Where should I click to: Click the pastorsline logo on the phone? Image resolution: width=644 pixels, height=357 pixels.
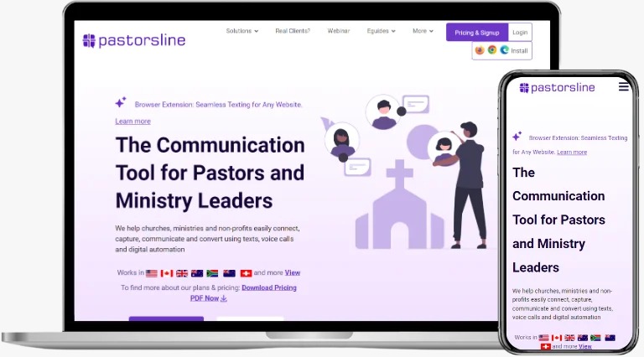pos(557,87)
